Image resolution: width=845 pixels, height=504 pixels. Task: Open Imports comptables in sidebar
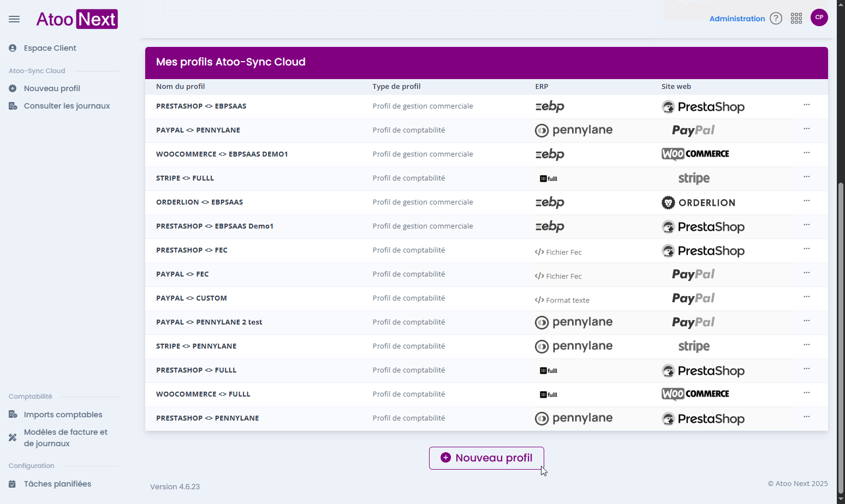[63, 415]
